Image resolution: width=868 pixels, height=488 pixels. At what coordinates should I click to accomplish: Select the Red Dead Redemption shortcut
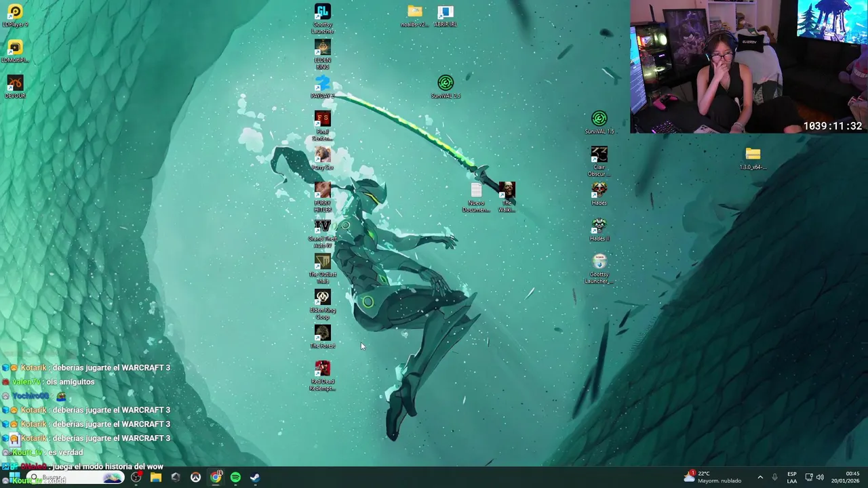[x=322, y=376]
